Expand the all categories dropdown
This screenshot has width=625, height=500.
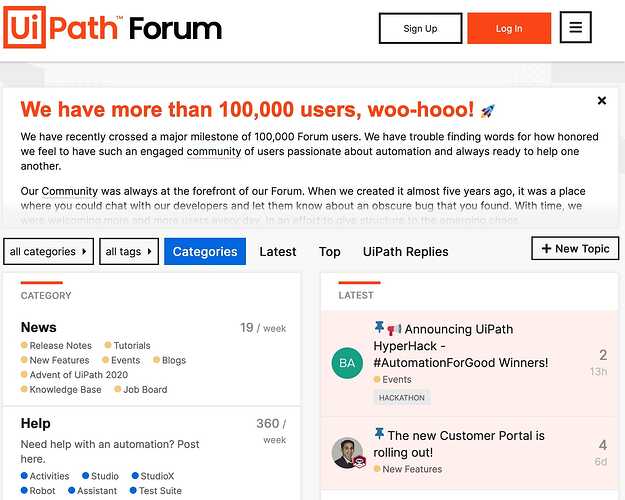[x=49, y=252]
